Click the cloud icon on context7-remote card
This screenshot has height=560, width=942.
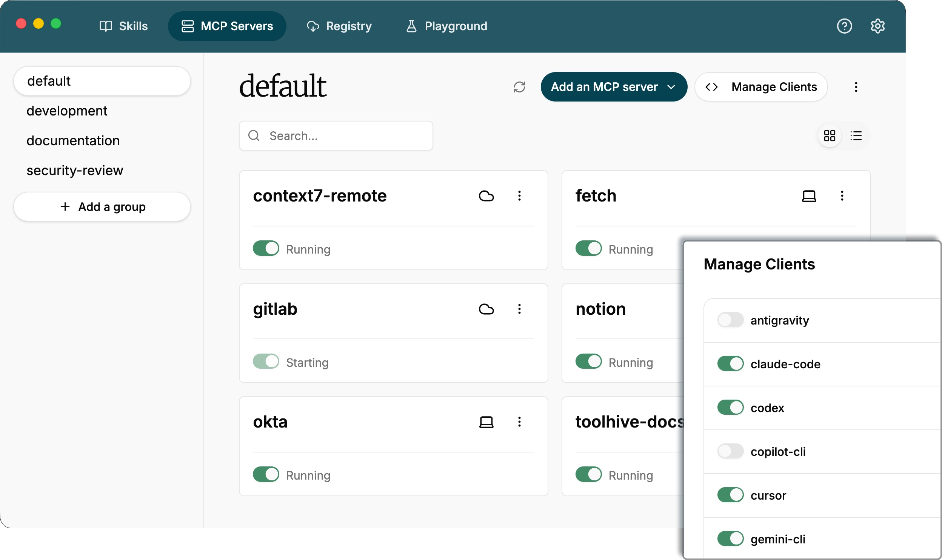486,196
